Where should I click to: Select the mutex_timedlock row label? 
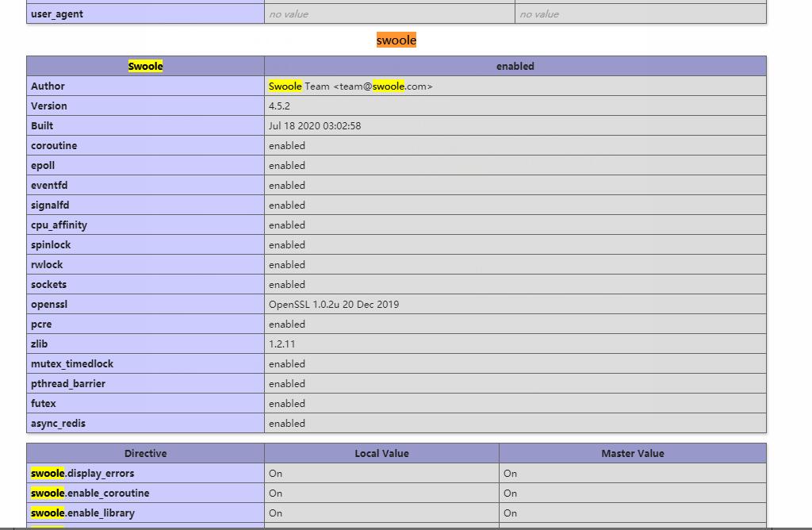[72, 363]
